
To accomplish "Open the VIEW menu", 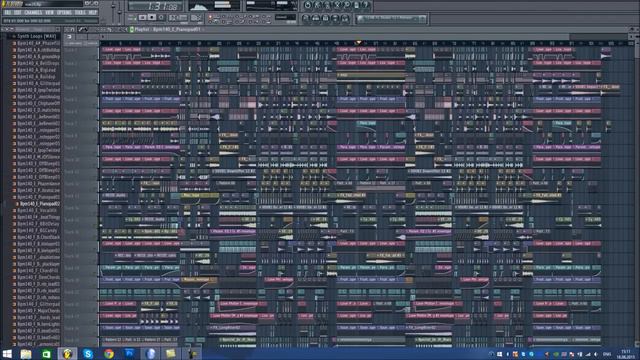I will (49, 13).
